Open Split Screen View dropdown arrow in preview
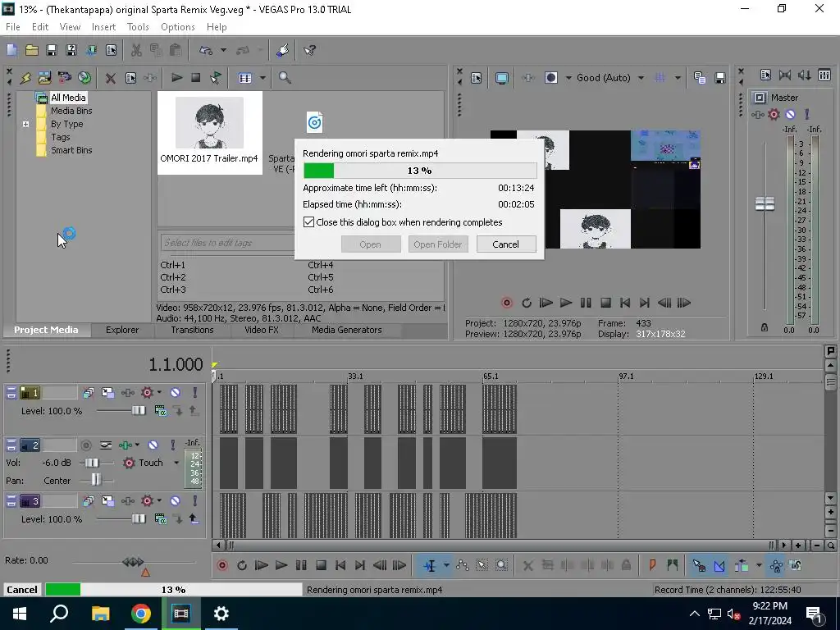This screenshot has height=630, width=840. tap(568, 78)
